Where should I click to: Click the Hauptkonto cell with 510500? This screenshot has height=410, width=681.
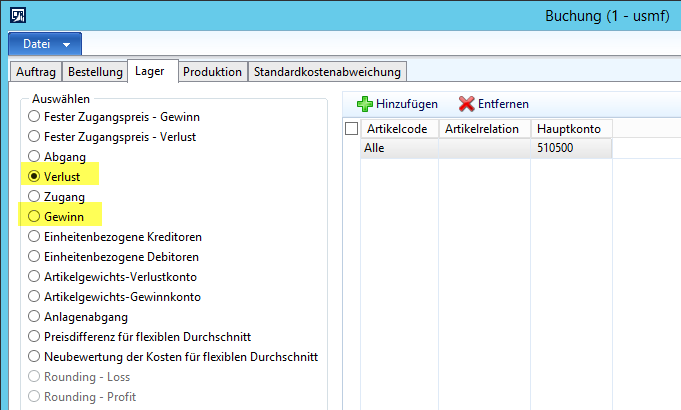570,148
